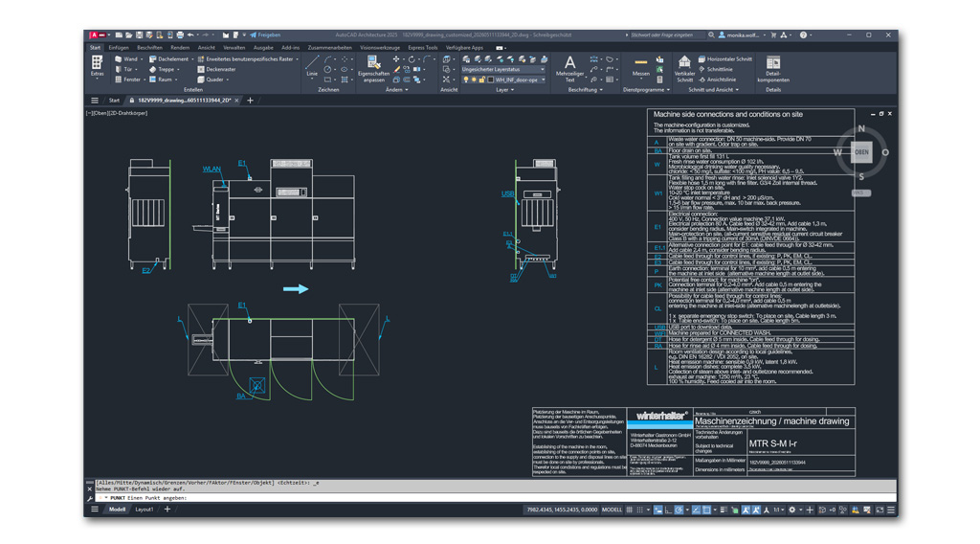Toggle object snap square in status bar
The height and width of the screenshot is (544, 980).
707,510
